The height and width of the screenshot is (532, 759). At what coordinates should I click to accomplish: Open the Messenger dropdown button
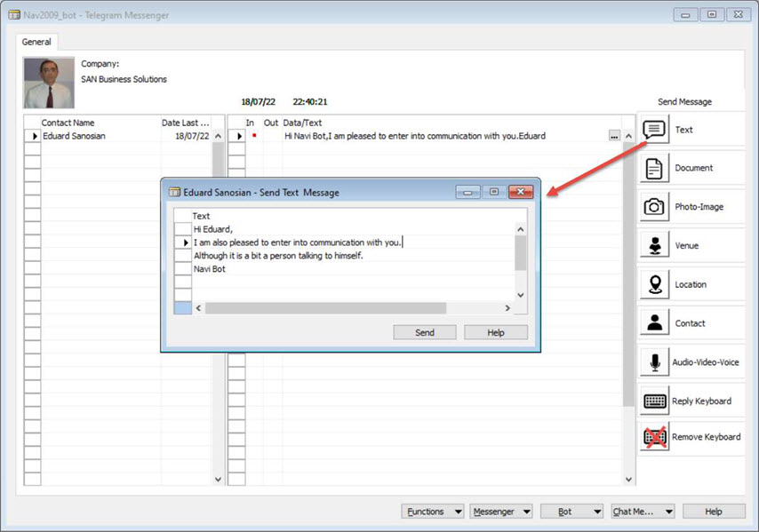coord(501,512)
